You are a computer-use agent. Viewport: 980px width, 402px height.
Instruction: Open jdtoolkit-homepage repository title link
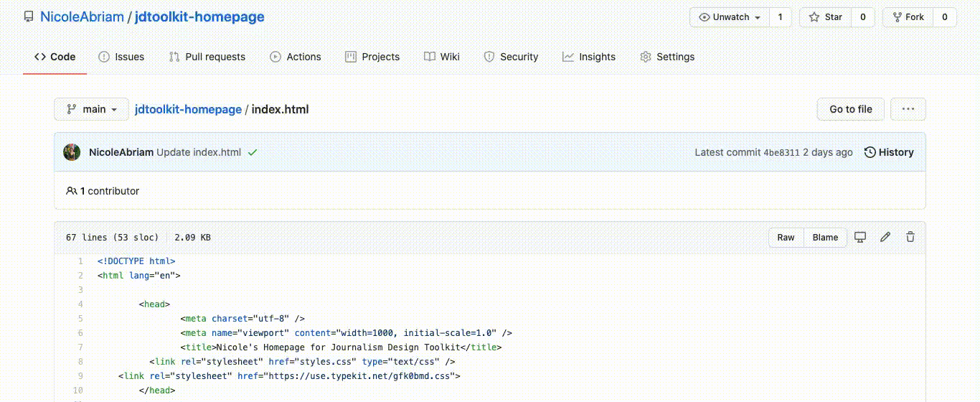point(199,17)
